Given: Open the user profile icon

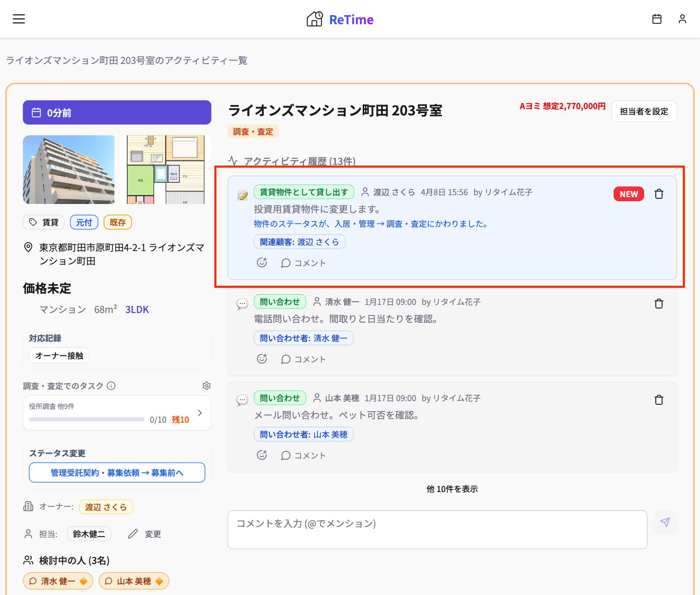Looking at the screenshot, I should click(682, 19).
